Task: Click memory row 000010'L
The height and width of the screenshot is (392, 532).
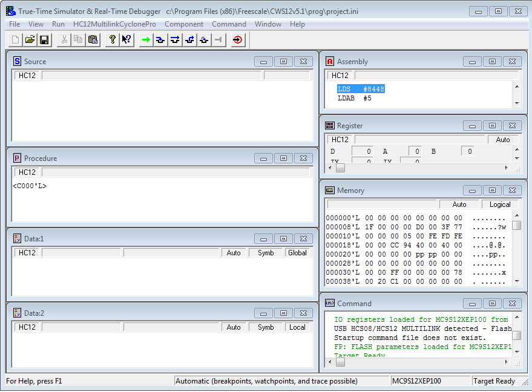Action: (x=416, y=236)
